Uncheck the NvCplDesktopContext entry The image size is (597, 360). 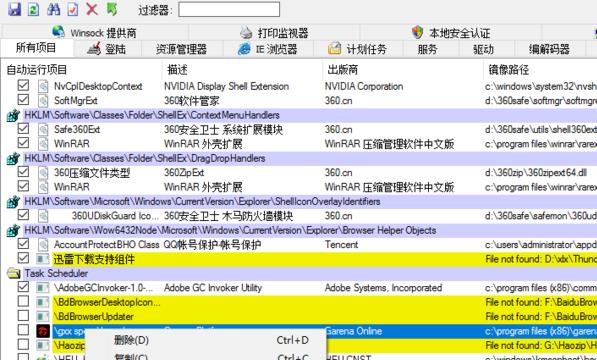point(23,85)
